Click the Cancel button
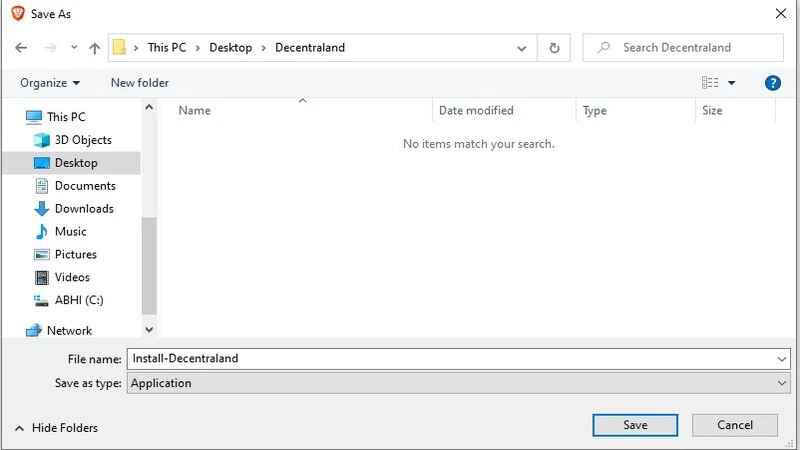This screenshot has height=450, width=800. point(735,425)
